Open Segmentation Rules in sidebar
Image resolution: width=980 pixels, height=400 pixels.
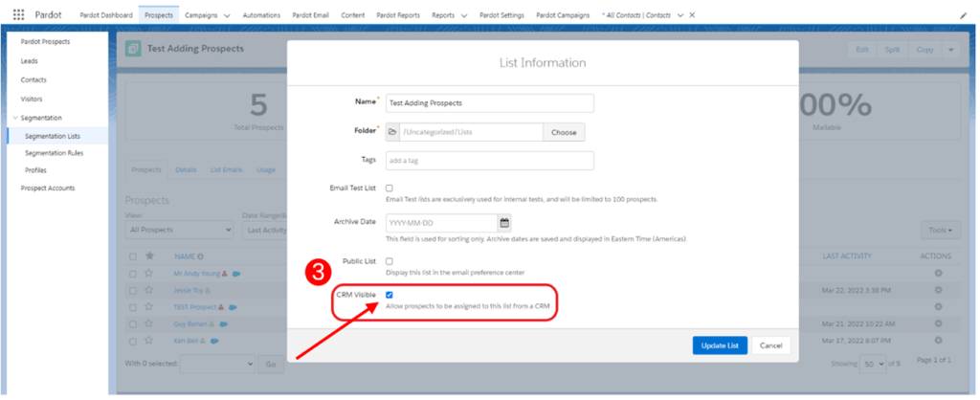click(x=54, y=152)
